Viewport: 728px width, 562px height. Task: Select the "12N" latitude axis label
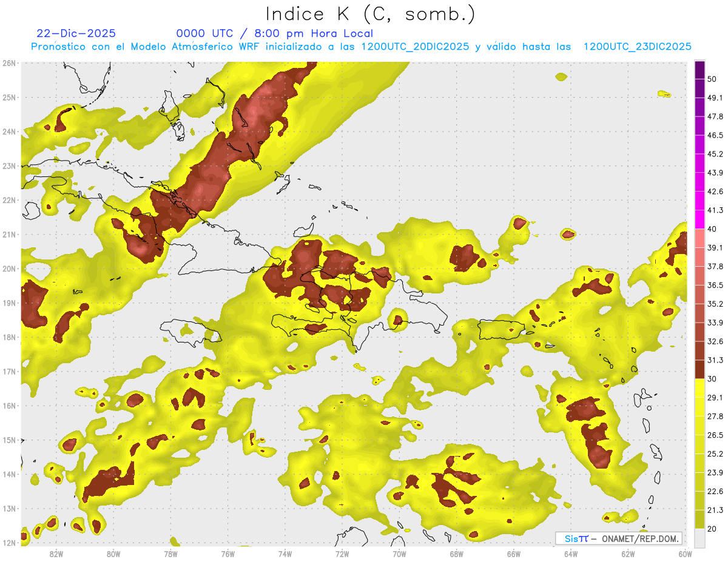(9, 543)
